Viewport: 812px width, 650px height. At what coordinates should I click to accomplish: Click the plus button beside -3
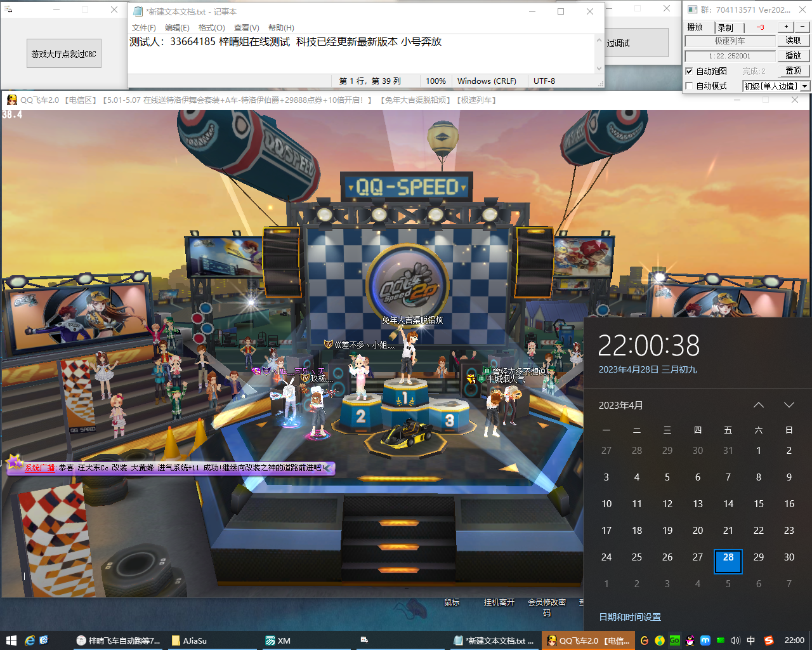[x=786, y=27]
